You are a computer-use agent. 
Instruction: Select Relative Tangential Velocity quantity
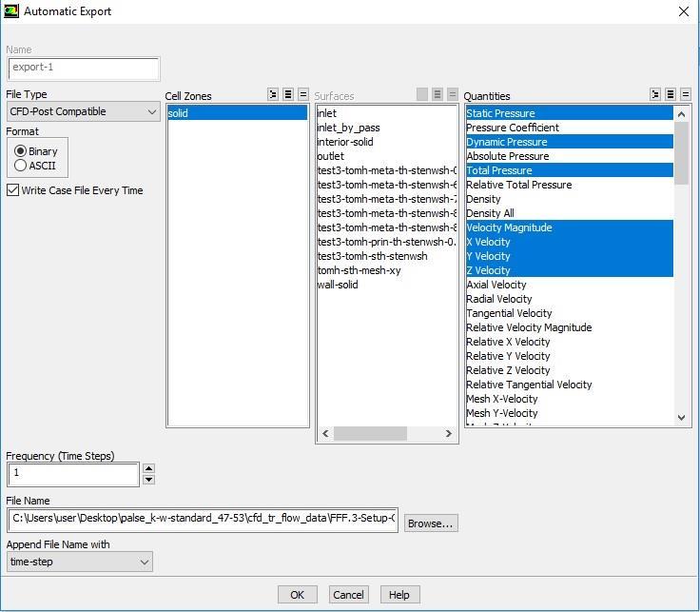[570, 385]
